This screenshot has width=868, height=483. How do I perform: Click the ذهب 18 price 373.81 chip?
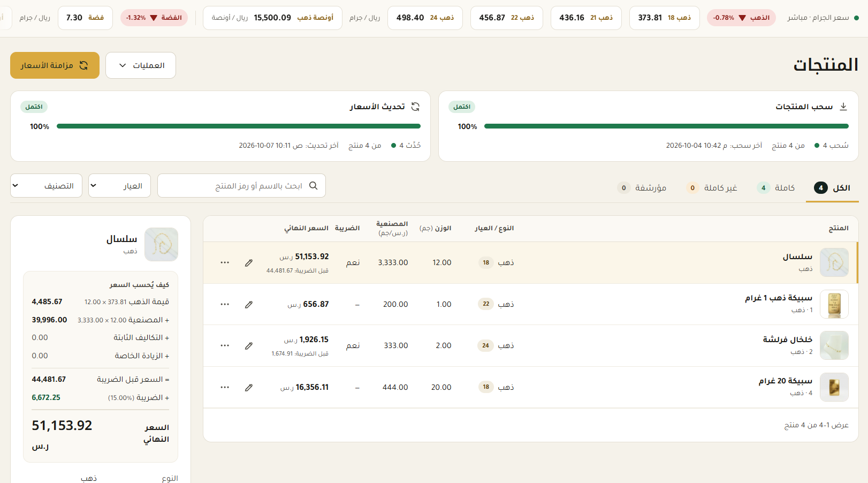click(665, 18)
